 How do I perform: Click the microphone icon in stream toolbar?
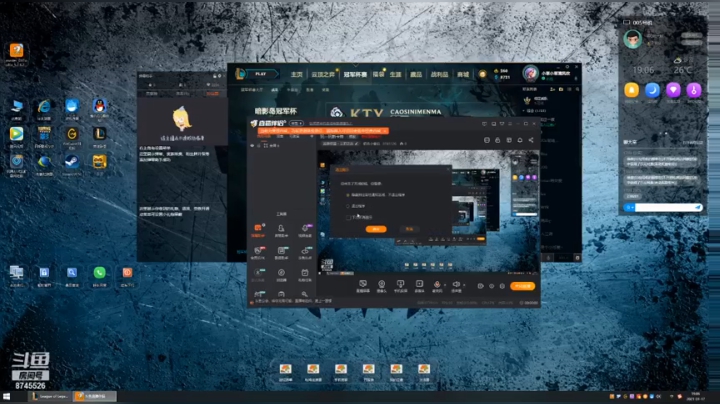[437, 285]
